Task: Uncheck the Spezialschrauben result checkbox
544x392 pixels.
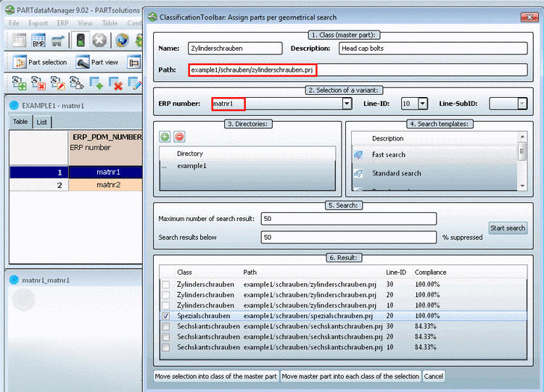Action: [166, 316]
